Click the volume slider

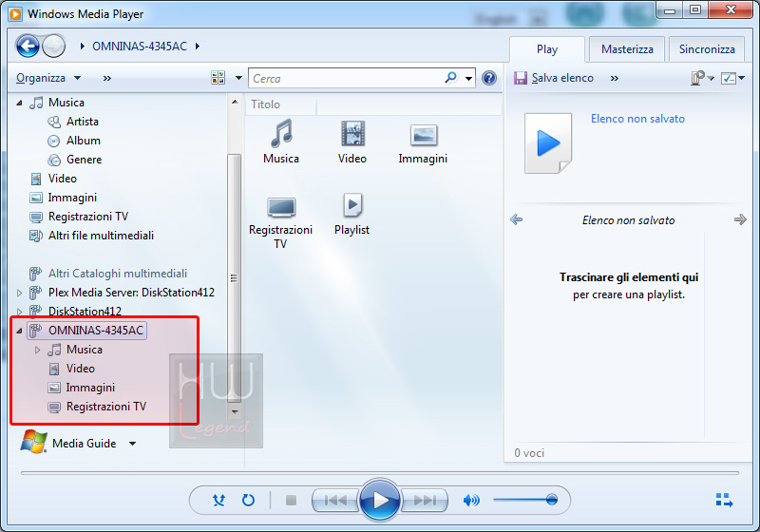[525, 500]
